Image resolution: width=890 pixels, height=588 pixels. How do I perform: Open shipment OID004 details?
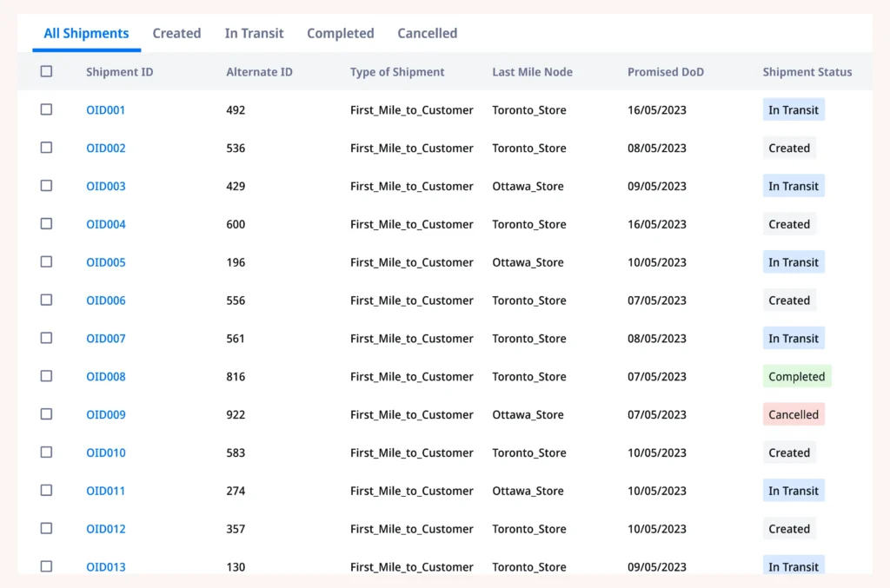coord(105,224)
